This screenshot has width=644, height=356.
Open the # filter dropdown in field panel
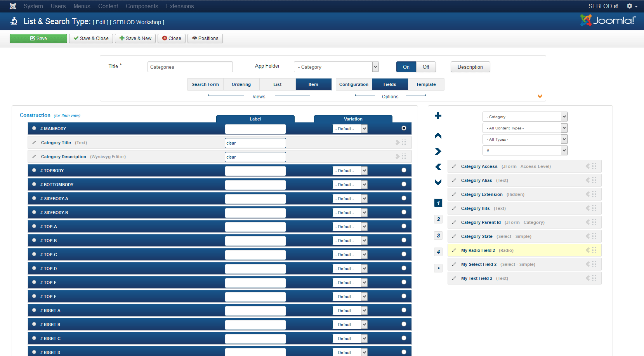click(525, 150)
